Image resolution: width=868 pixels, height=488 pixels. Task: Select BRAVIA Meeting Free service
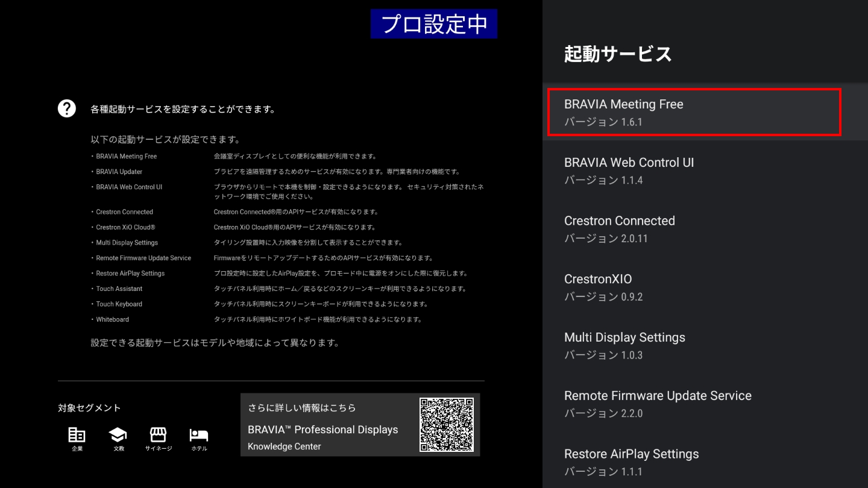tap(693, 112)
